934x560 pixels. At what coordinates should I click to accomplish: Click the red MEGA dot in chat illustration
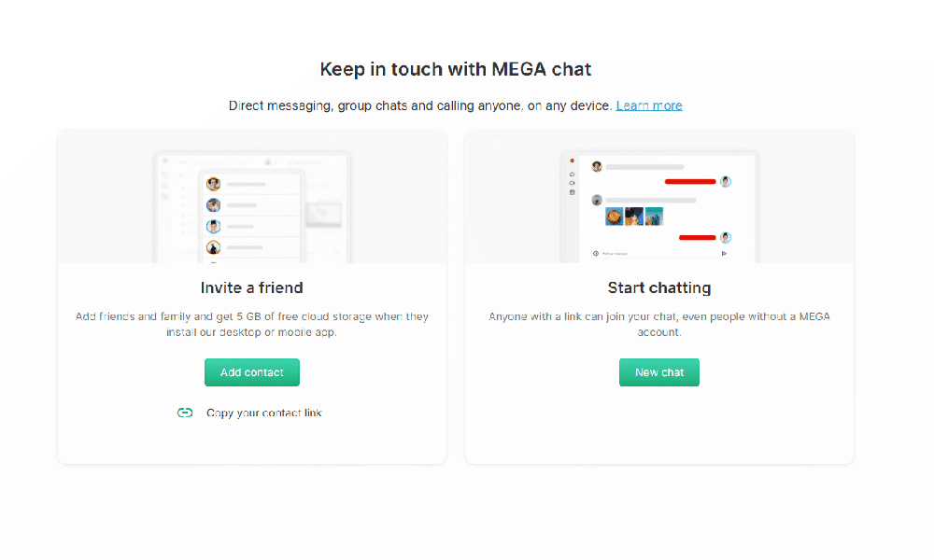click(x=572, y=161)
